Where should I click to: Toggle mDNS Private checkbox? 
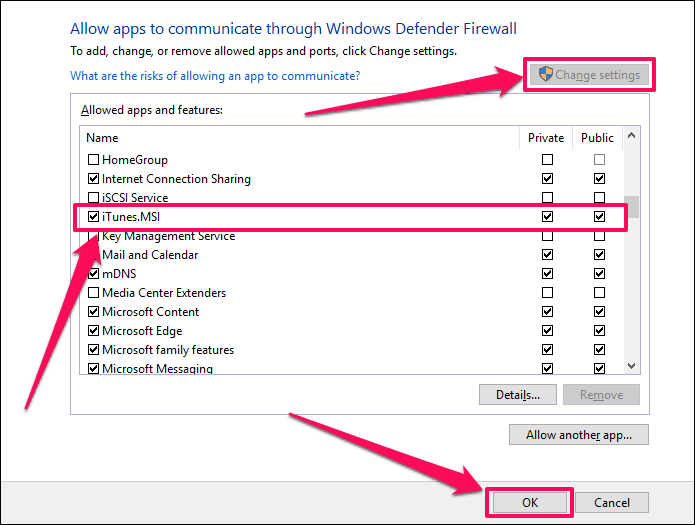(x=547, y=274)
